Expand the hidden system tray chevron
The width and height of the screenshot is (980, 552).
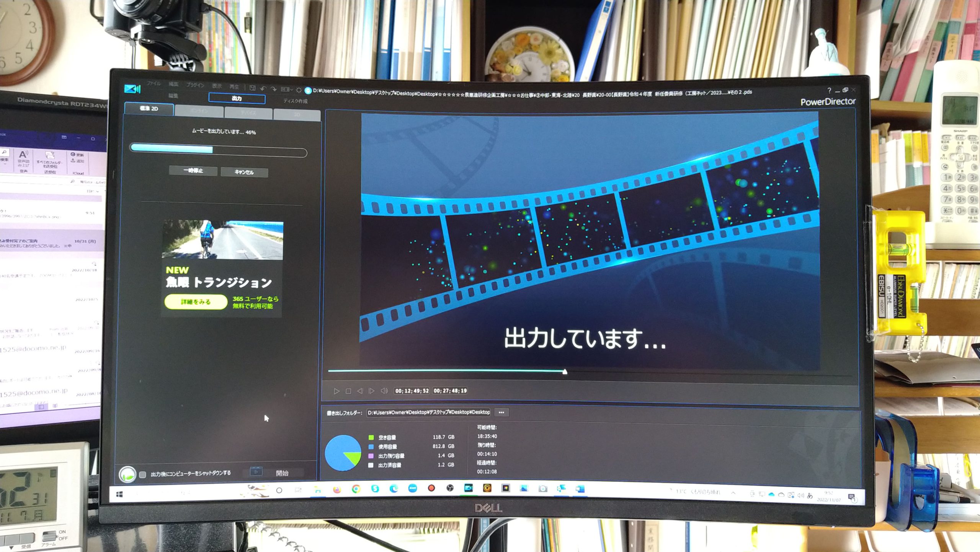733,493
